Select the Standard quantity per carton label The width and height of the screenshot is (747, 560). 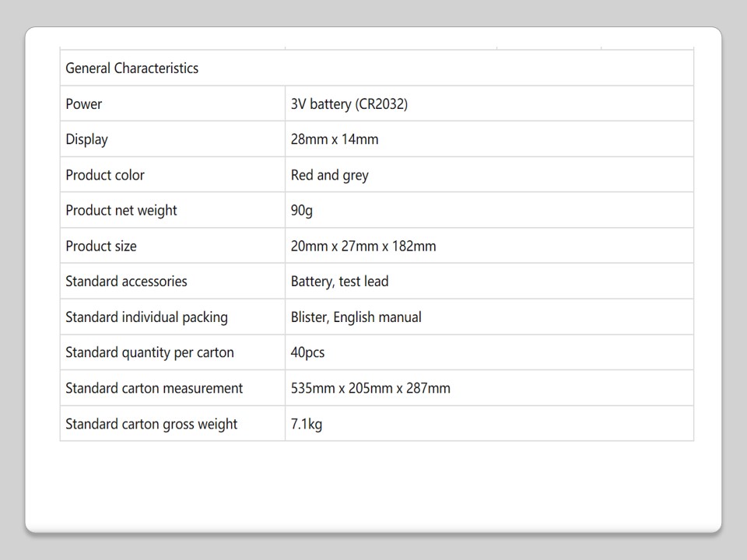coord(149,352)
